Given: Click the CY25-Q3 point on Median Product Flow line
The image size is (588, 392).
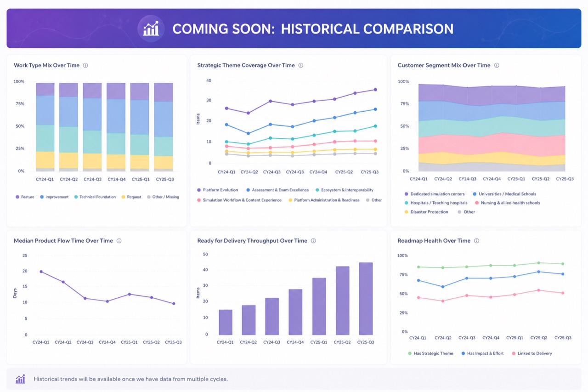Looking at the screenshot, I should [x=174, y=303].
